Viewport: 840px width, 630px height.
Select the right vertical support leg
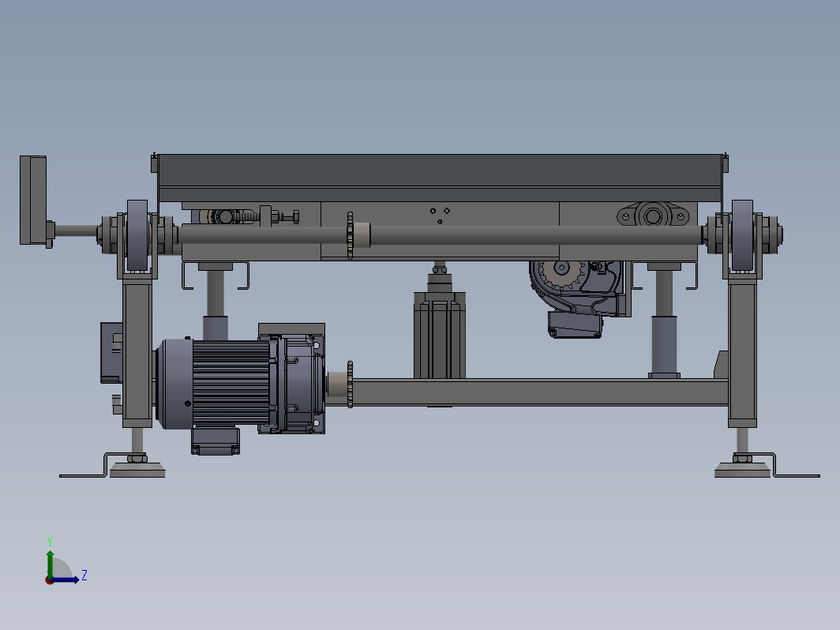point(742,354)
